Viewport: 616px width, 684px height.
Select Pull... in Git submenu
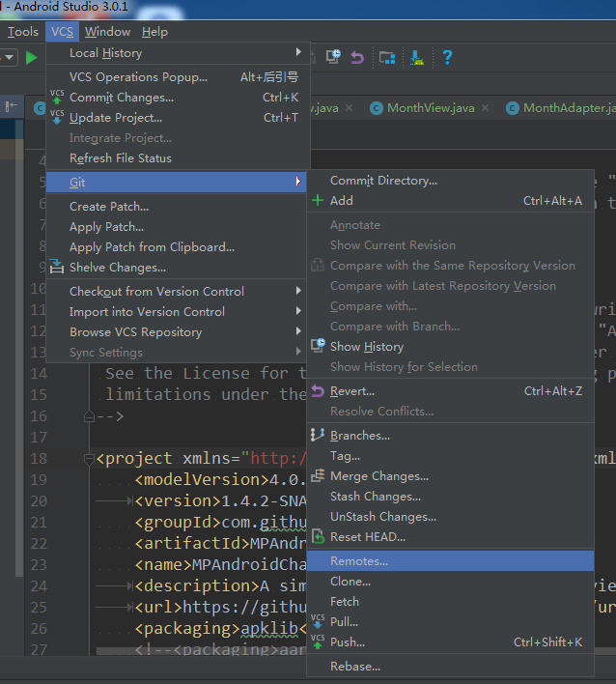click(450, 622)
